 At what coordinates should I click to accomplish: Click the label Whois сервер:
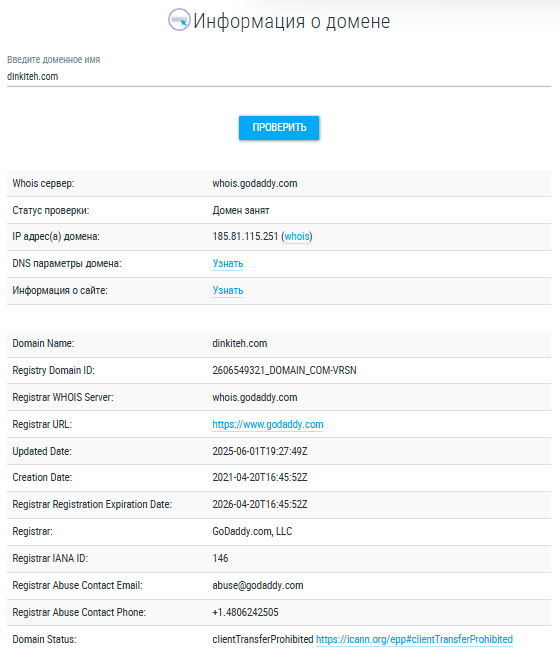coord(43,183)
